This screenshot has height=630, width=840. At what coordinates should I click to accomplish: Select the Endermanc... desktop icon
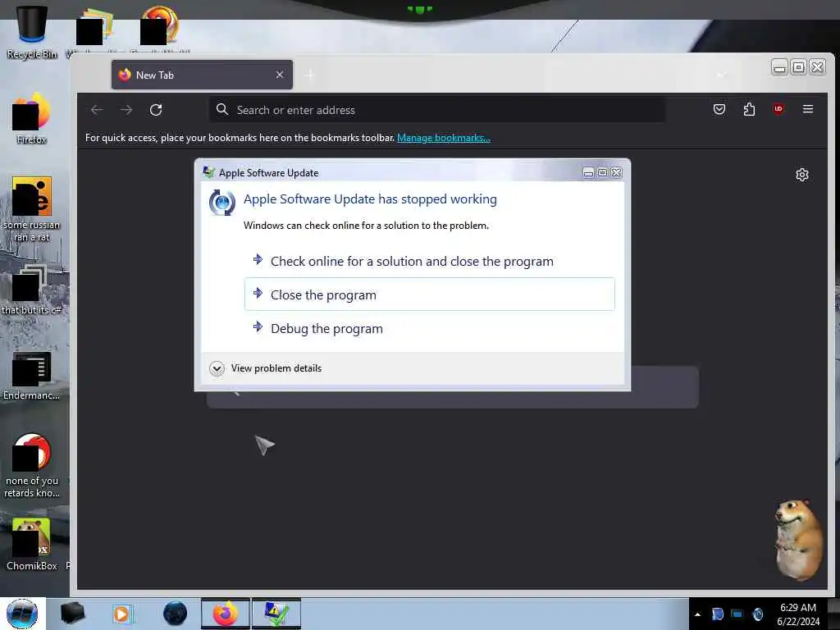[x=32, y=377]
